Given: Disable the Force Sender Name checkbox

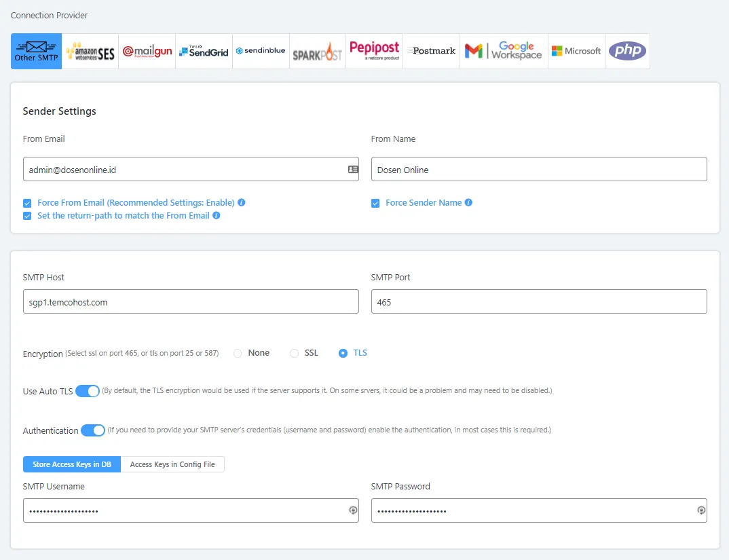Looking at the screenshot, I should pyautogui.click(x=375, y=202).
